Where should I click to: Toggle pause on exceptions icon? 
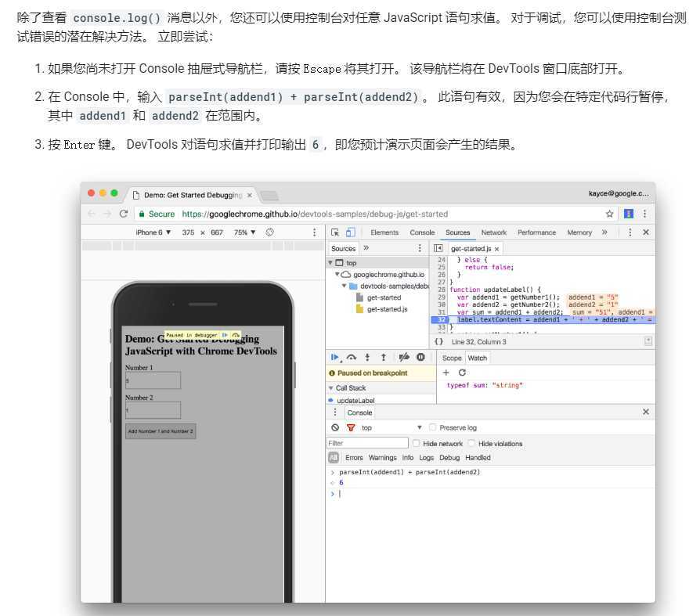pyautogui.click(x=420, y=357)
